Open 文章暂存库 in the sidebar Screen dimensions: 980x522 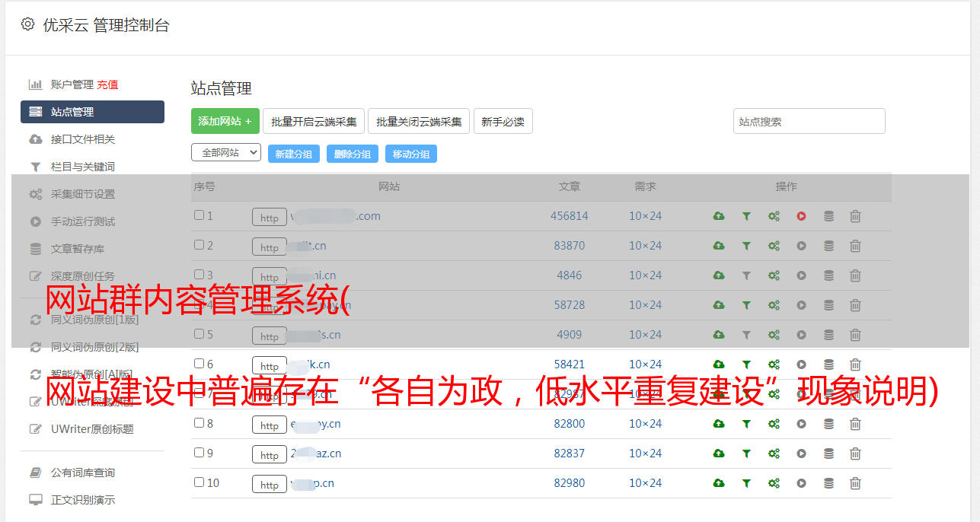(78, 249)
